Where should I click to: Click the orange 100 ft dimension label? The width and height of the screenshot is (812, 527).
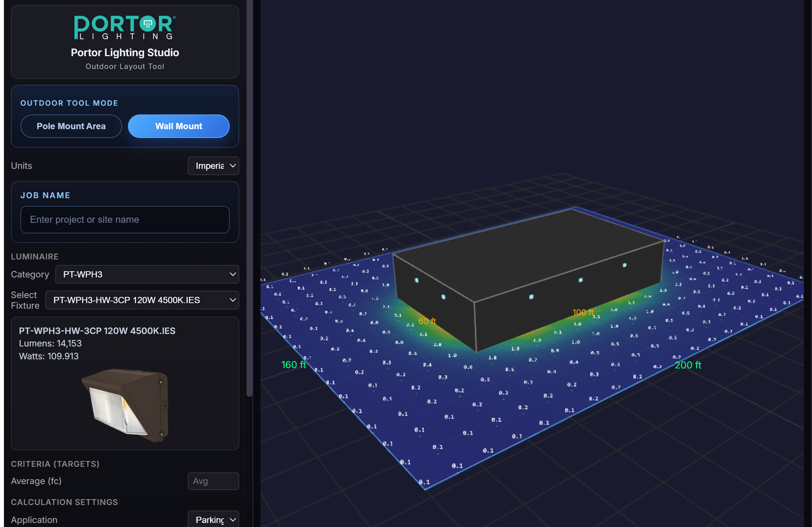[x=582, y=312]
